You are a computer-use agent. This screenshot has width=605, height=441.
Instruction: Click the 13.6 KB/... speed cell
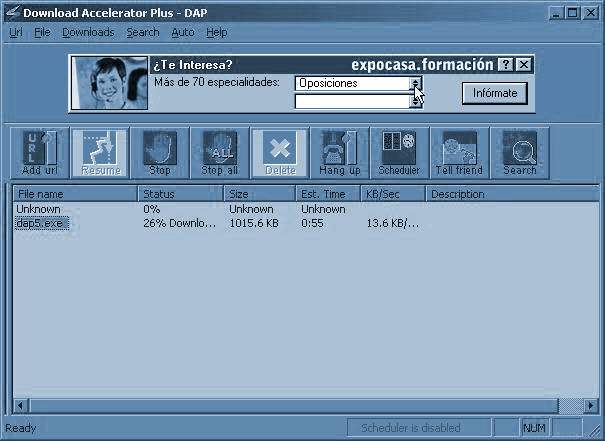pyautogui.click(x=392, y=223)
